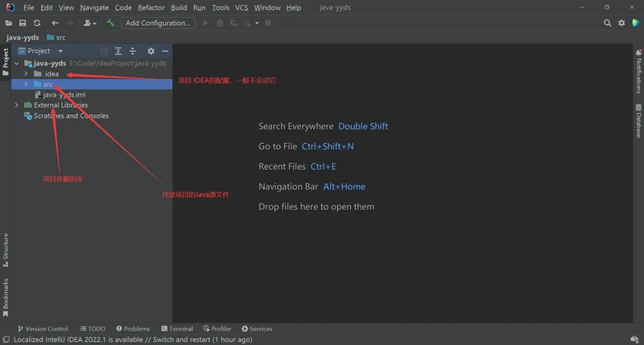644x345 pixels.
Task: Click the Select Opened File target icon
Action: (x=104, y=51)
